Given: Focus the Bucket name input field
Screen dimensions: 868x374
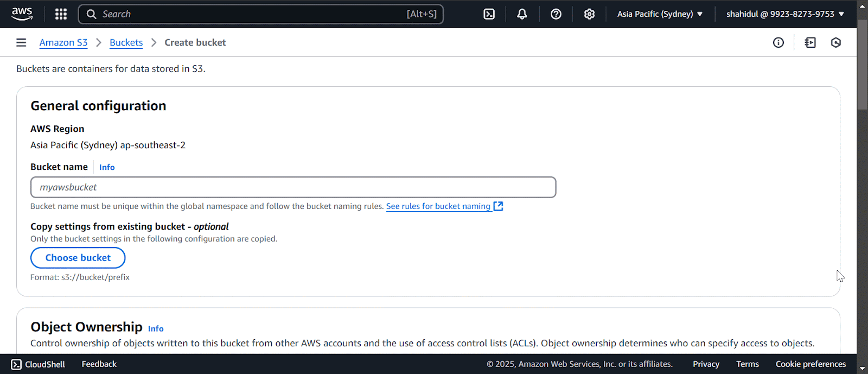Looking at the screenshot, I should [x=293, y=187].
